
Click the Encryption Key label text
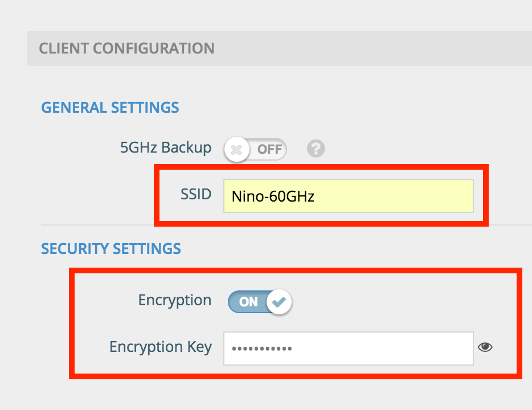(x=161, y=347)
